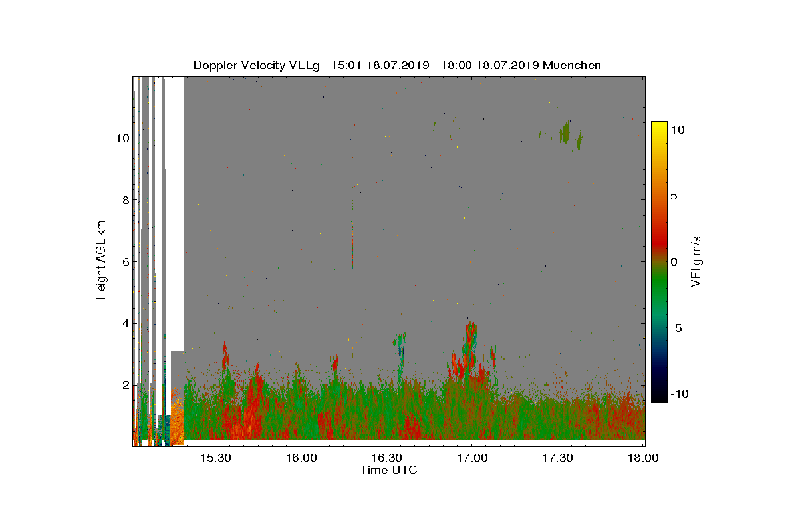This screenshot has height=532, width=798.
Task: Click the colorbar value -5 label
Action: click(x=678, y=328)
